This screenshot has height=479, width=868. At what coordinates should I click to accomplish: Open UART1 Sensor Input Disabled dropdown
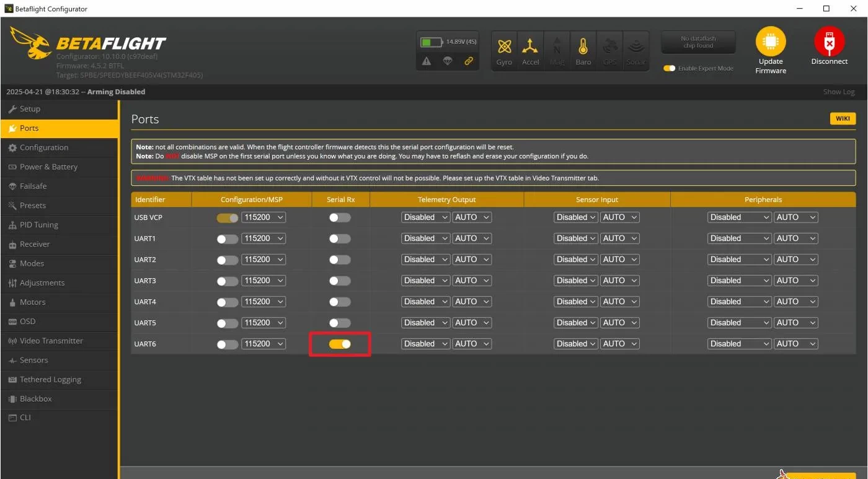[x=576, y=239]
